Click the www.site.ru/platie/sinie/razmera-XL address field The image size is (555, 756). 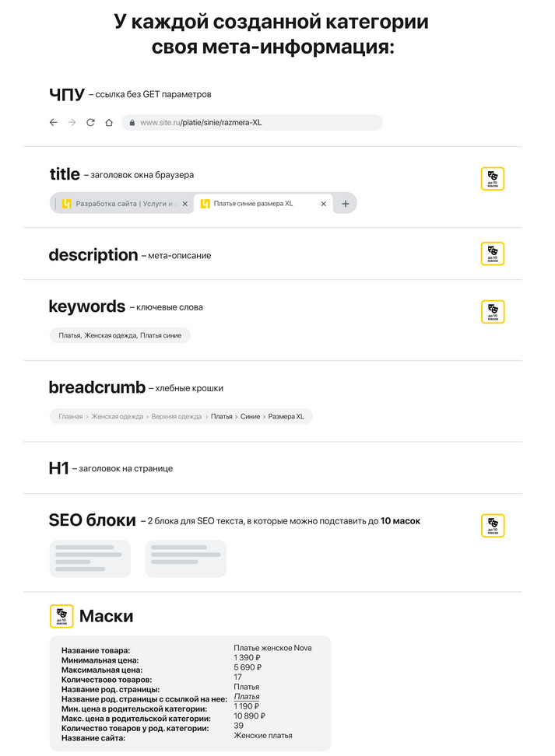[x=252, y=122]
